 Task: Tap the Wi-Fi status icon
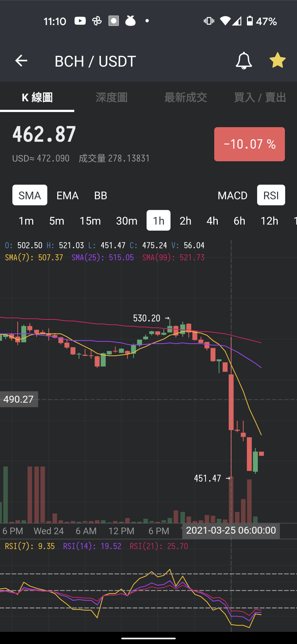tap(225, 21)
